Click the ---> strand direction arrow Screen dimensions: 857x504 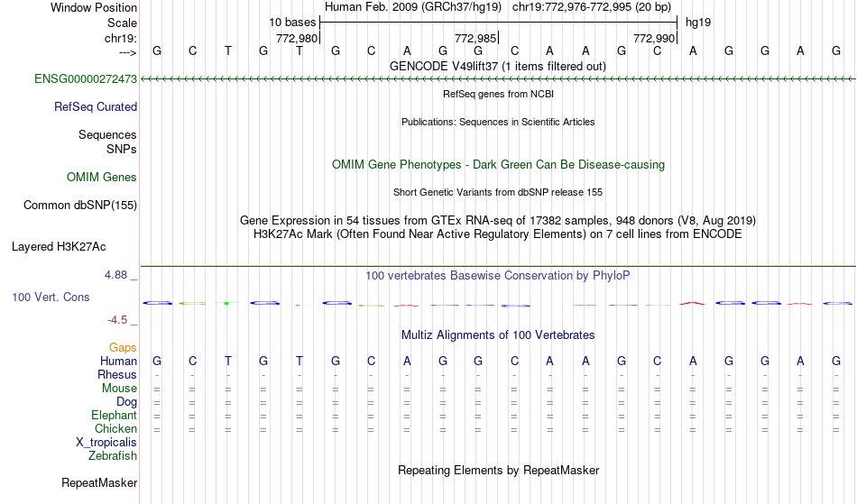click(127, 52)
